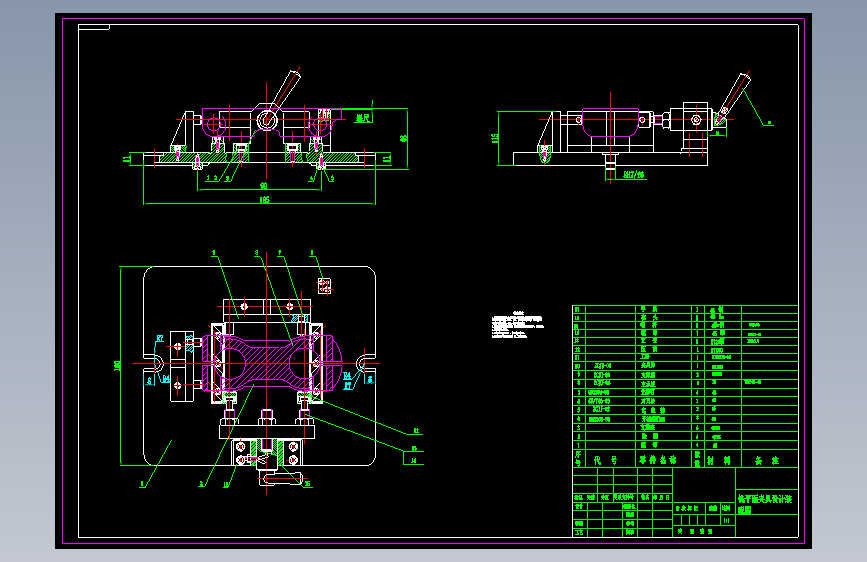Click the 备注 header cell in parts list
The image size is (867, 562).
tap(770, 459)
